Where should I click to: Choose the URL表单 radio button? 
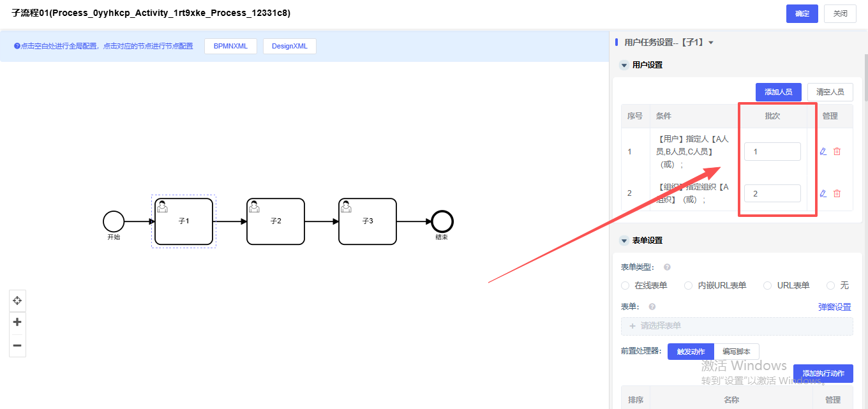pyautogui.click(x=768, y=286)
